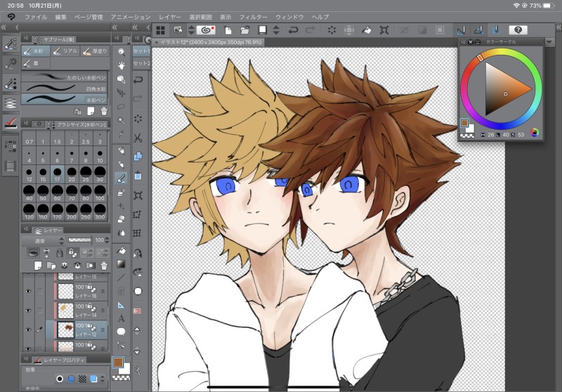Select the Eraser tool

click(121, 219)
